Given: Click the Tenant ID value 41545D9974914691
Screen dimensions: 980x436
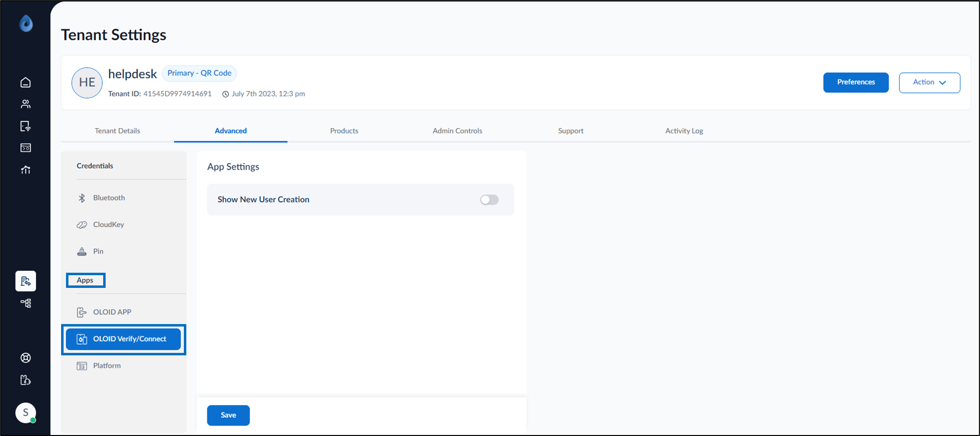Looking at the screenshot, I should [178, 94].
